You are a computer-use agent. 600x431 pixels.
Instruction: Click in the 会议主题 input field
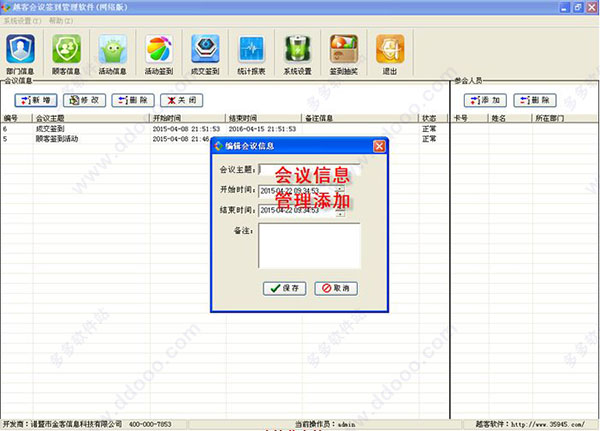(309, 169)
